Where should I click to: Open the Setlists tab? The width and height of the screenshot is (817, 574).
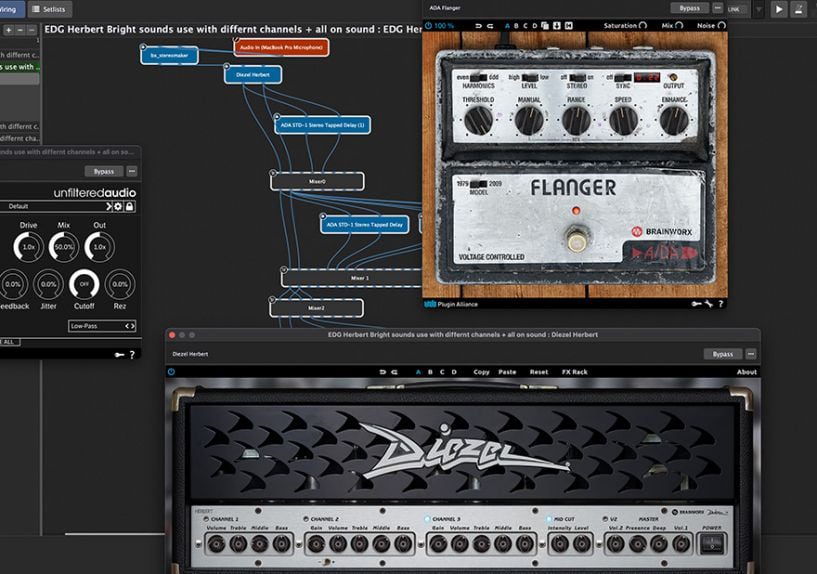pos(49,9)
